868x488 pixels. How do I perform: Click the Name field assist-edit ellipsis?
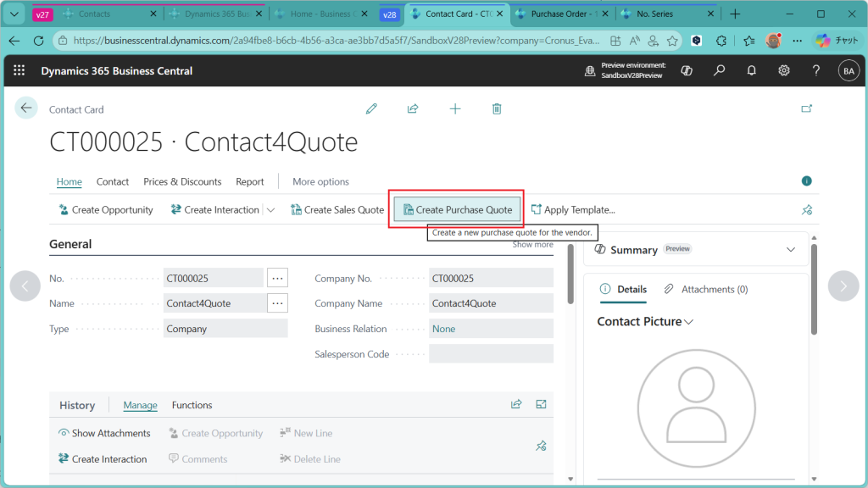pos(277,303)
